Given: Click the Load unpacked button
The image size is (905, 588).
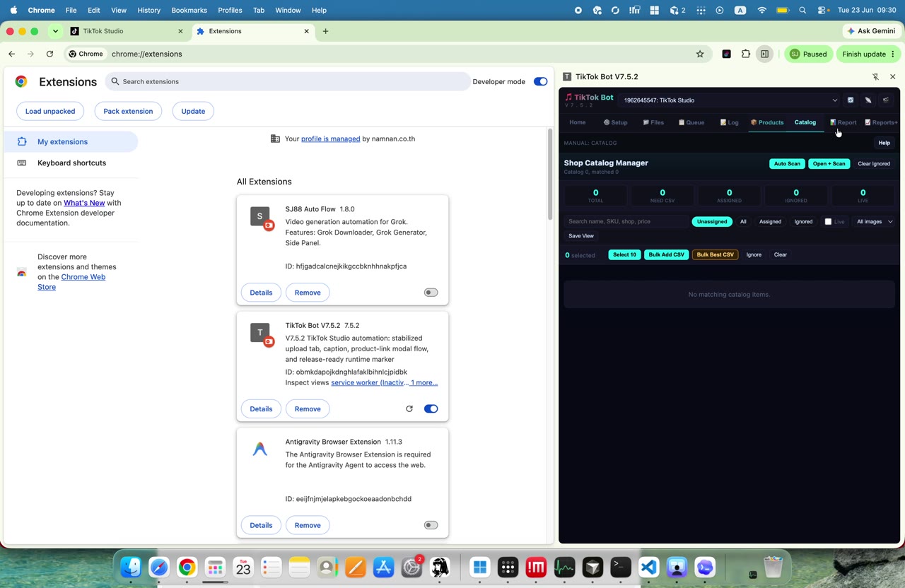Looking at the screenshot, I should click(50, 111).
